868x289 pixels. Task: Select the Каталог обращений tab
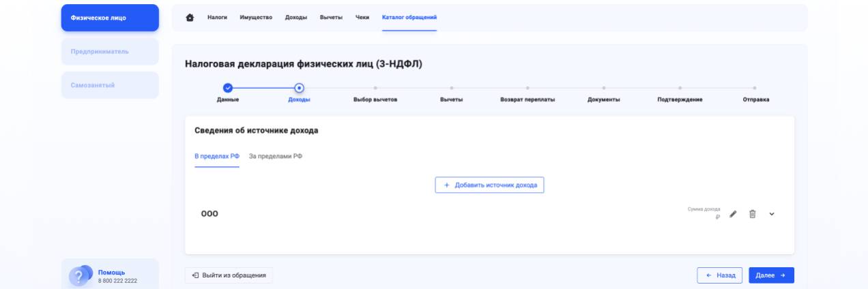coord(409,17)
